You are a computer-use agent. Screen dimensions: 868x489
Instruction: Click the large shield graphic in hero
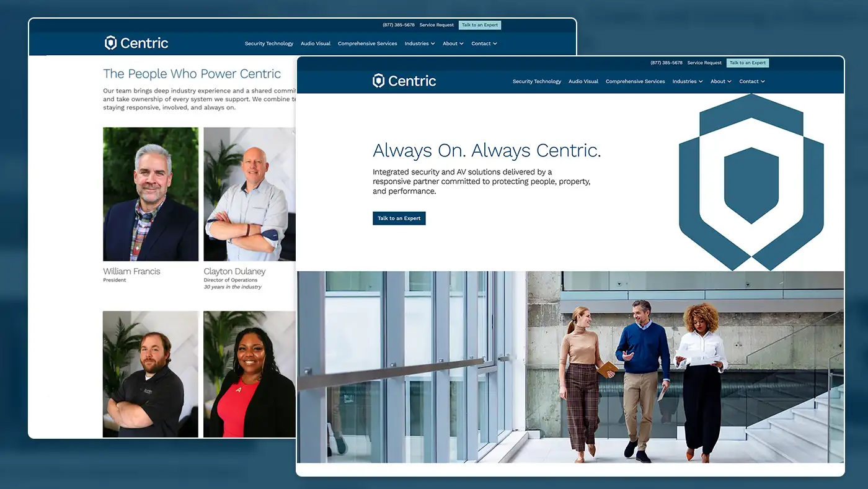point(751,182)
